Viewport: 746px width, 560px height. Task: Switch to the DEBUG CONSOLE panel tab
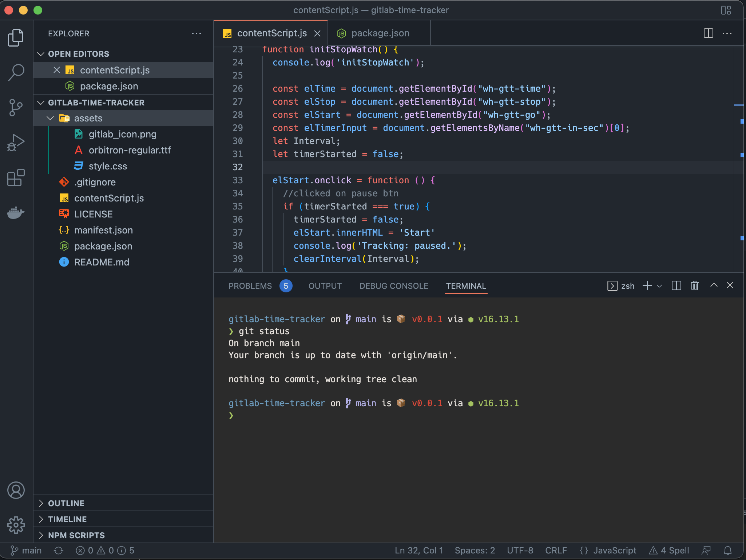[394, 286]
